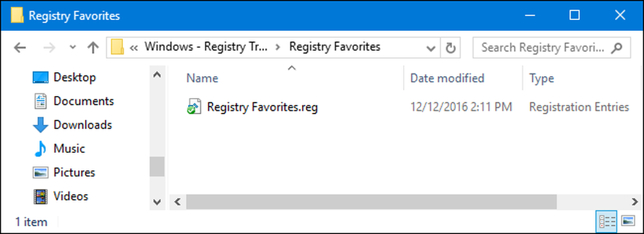Navigate to Windows - Registry Tr... breadcrumb
644x234 pixels.
(x=206, y=47)
